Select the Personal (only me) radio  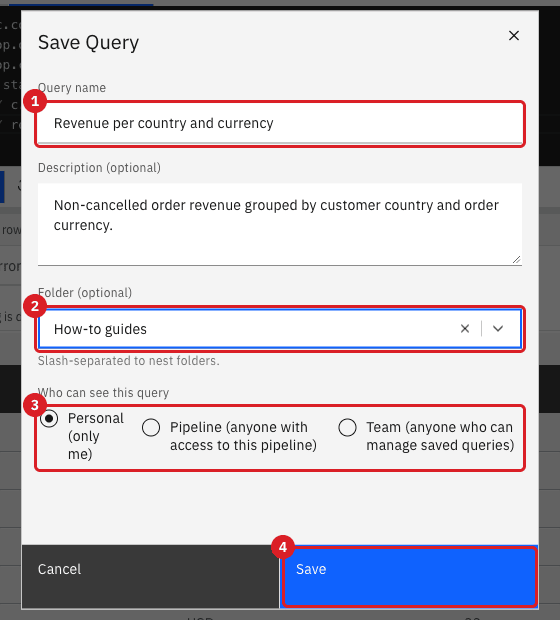click(49, 418)
